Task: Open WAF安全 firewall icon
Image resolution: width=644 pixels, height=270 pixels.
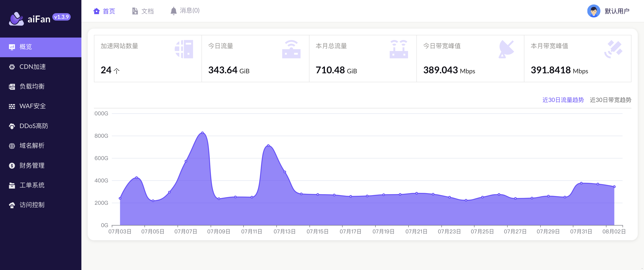Action: click(x=12, y=106)
